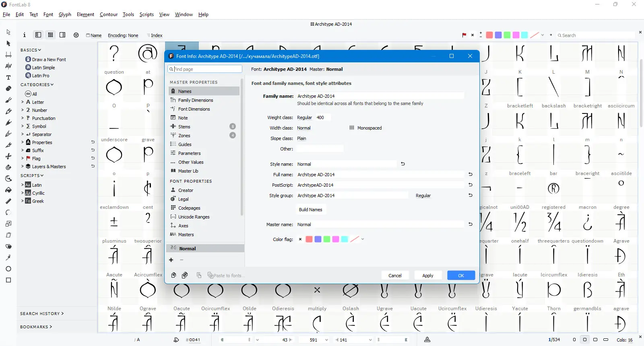Select the Contour (white arrow) tool

(x=8, y=32)
